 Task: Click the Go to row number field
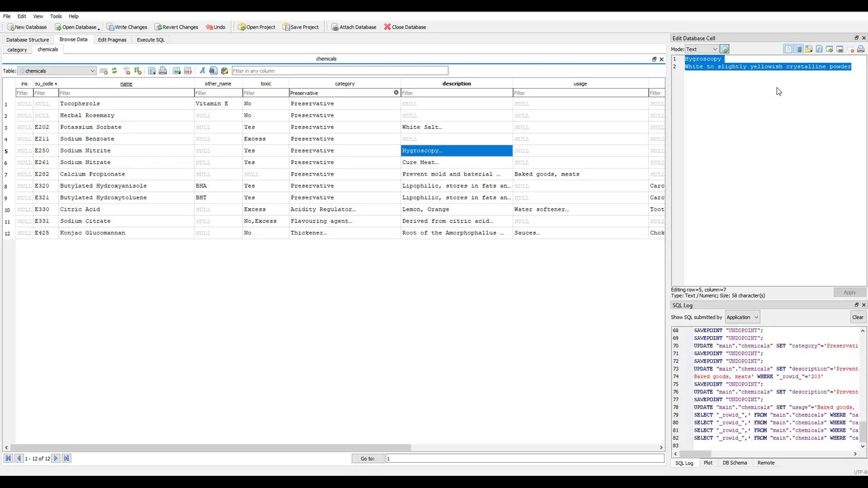[x=524, y=458]
